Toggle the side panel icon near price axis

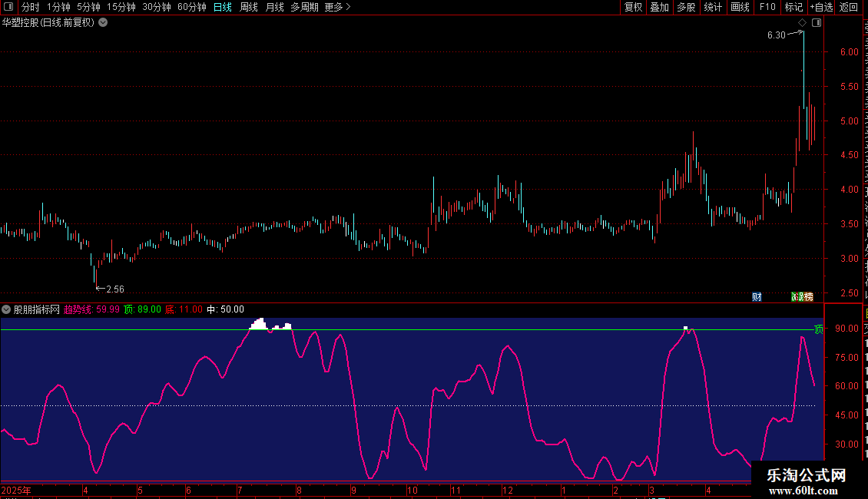(x=817, y=23)
